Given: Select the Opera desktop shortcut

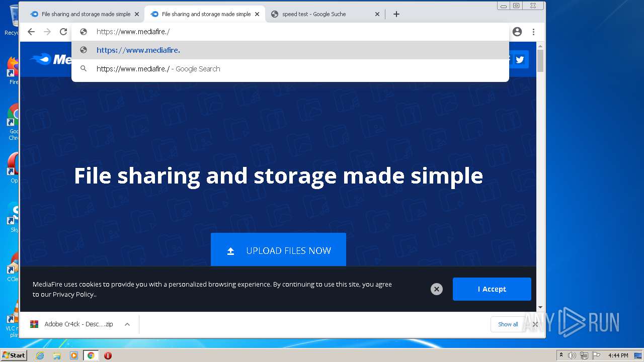Looking at the screenshot, I should click(x=13, y=168).
